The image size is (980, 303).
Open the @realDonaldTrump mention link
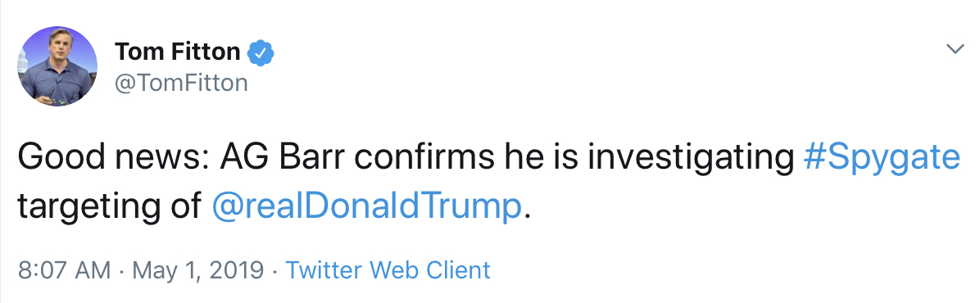366,206
